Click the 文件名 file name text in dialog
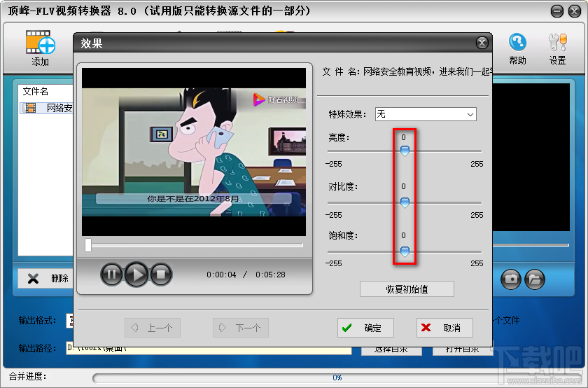 point(407,71)
